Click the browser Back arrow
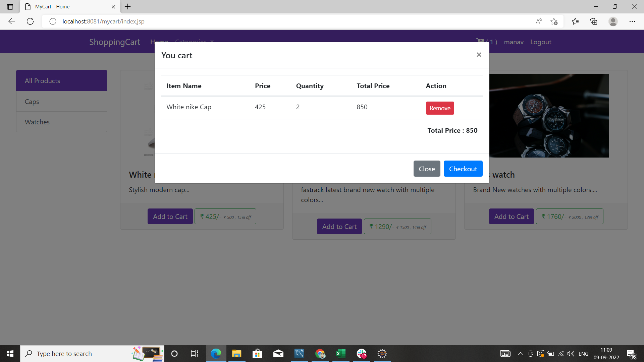644x362 pixels. pyautogui.click(x=12, y=21)
